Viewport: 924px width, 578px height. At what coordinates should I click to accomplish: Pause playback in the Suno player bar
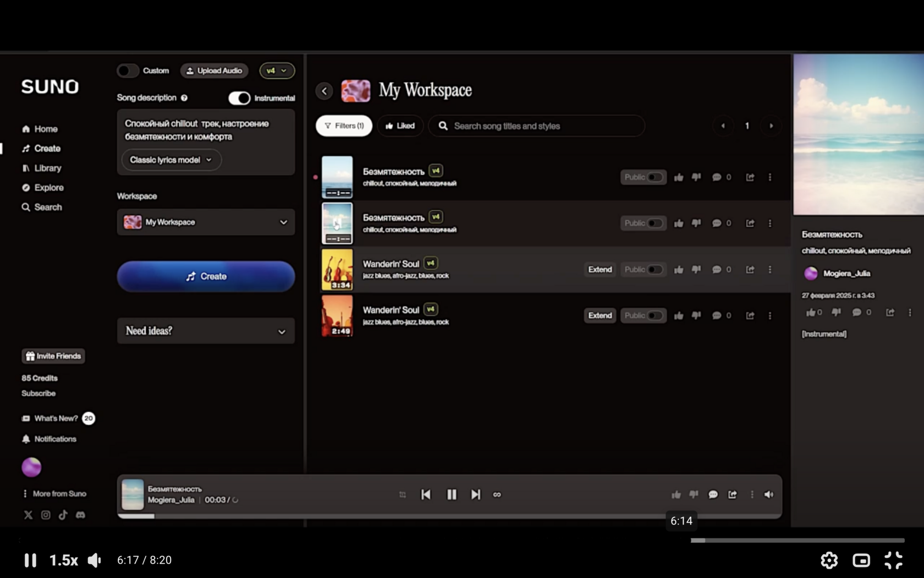point(452,495)
